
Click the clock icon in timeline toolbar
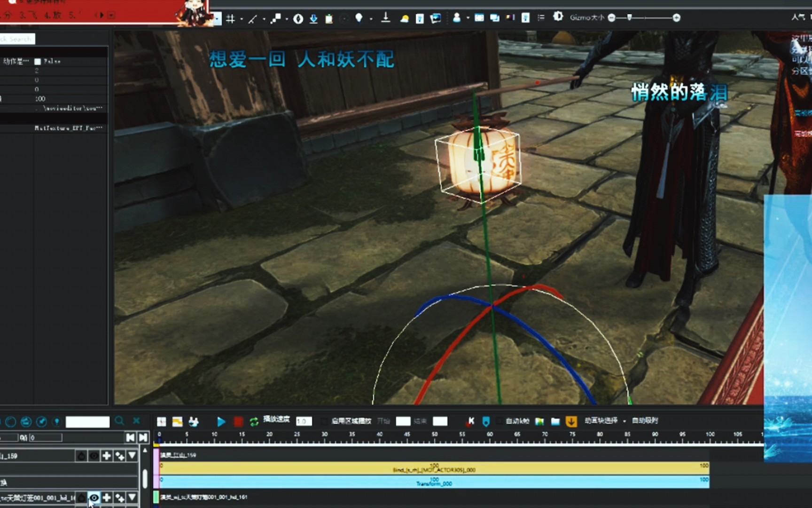[x=161, y=422]
